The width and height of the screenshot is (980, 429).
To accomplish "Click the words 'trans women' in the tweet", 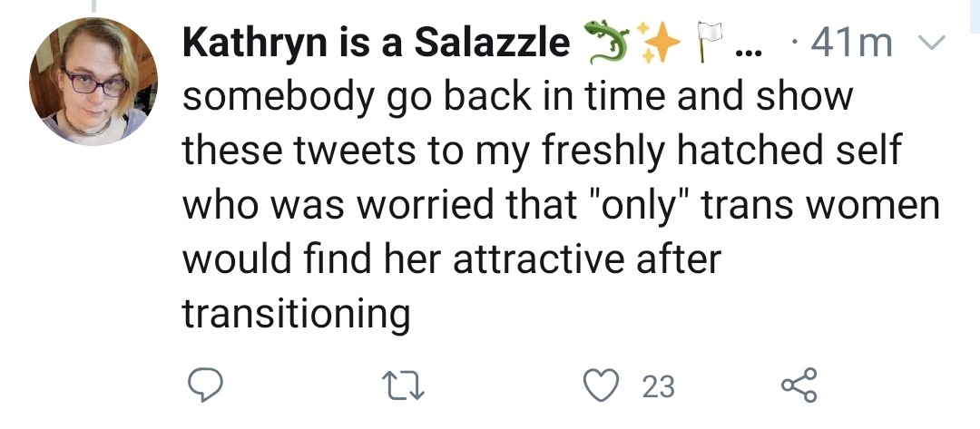I will click(820, 205).
